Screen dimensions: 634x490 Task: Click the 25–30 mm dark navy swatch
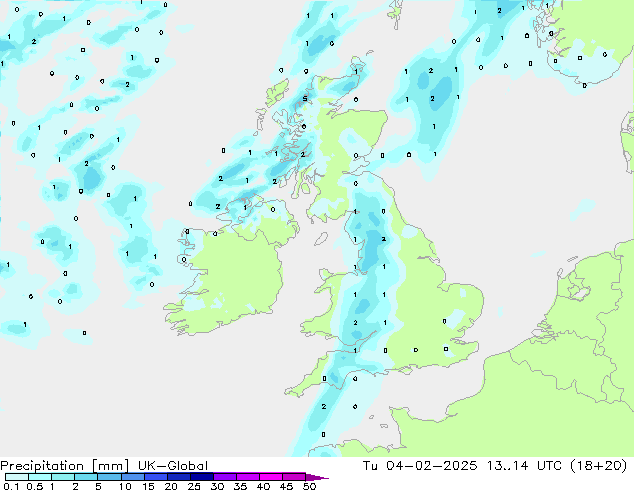tap(201, 477)
